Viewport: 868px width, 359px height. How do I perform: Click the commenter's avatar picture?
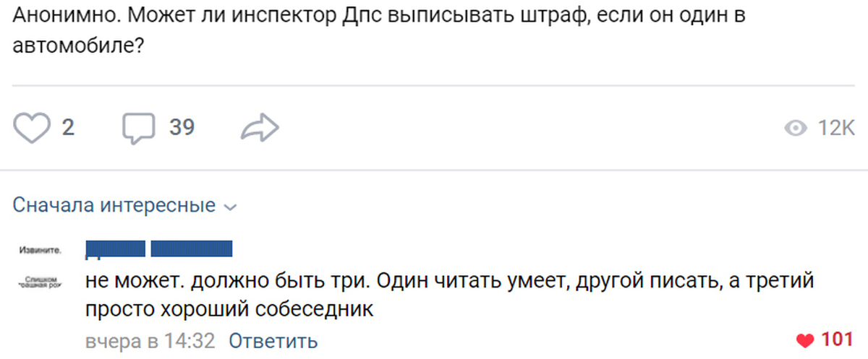pos(41,269)
